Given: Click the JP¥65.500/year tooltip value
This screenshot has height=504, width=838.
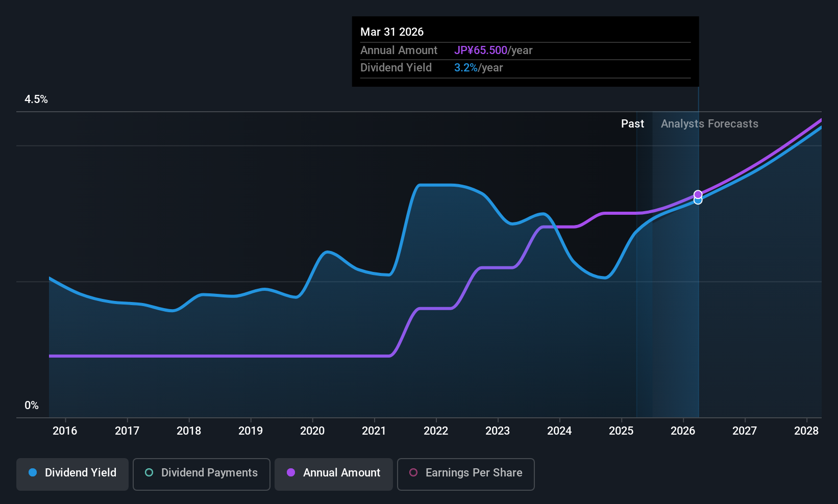Looking at the screenshot, I should pyautogui.click(x=494, y=51).
